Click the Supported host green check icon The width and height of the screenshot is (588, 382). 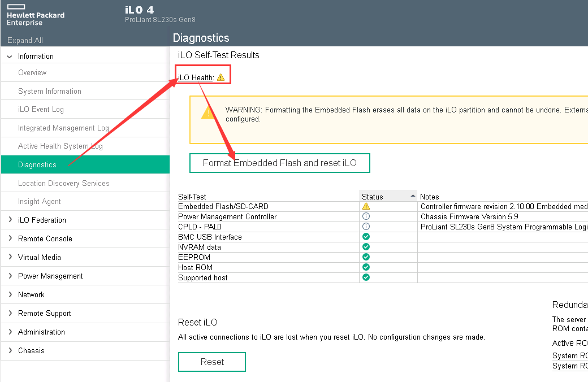[x=366, y=277]
